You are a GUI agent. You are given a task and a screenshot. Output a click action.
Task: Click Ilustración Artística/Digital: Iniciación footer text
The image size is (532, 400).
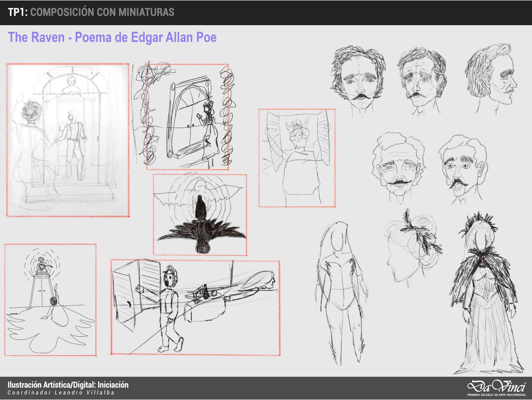(68, 385)
